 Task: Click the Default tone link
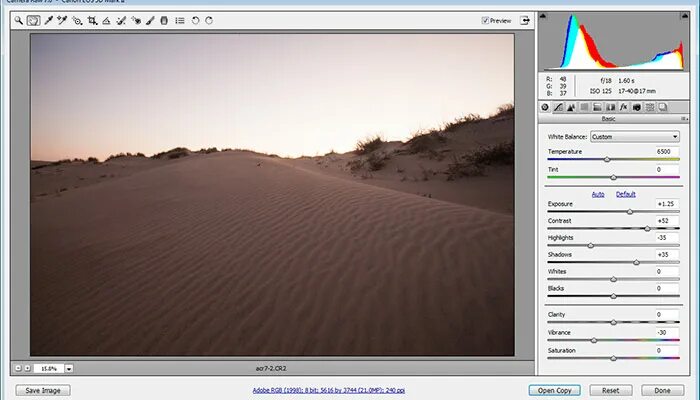click(625, 194)
